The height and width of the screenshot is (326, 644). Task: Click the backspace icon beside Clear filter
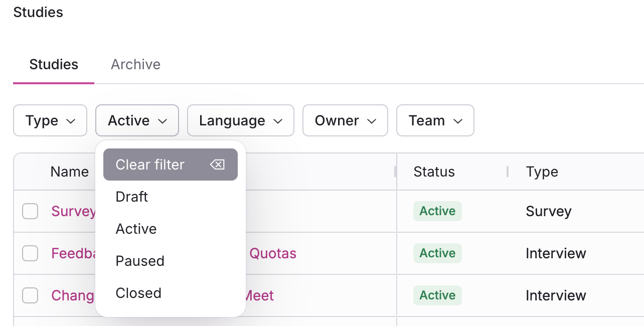tap(217, 165)
